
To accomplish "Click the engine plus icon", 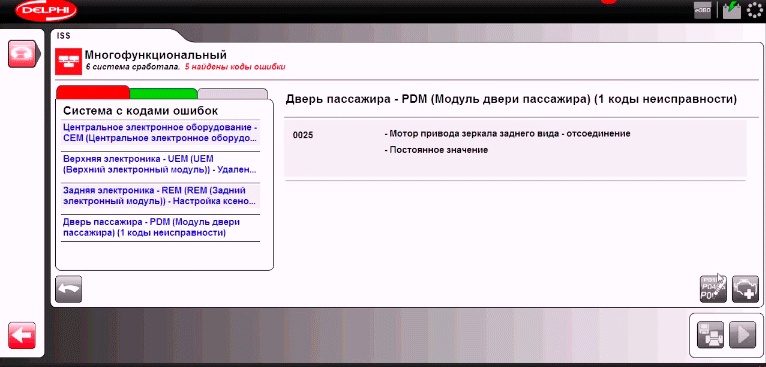I will (745, 289).
